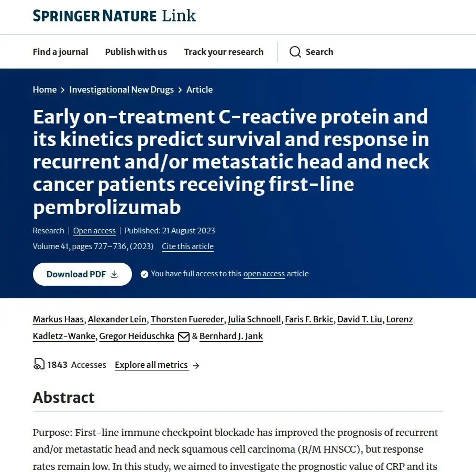476x472 pixels.
Task: Click the email envelope icon beside Gregor Heiduschka
Action: (x=183, y=336)
